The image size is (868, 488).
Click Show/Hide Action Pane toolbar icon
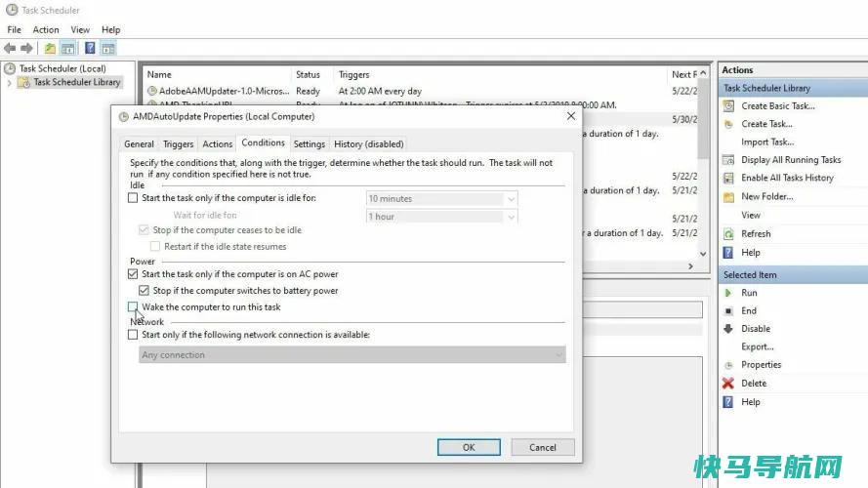pos(108,48)
